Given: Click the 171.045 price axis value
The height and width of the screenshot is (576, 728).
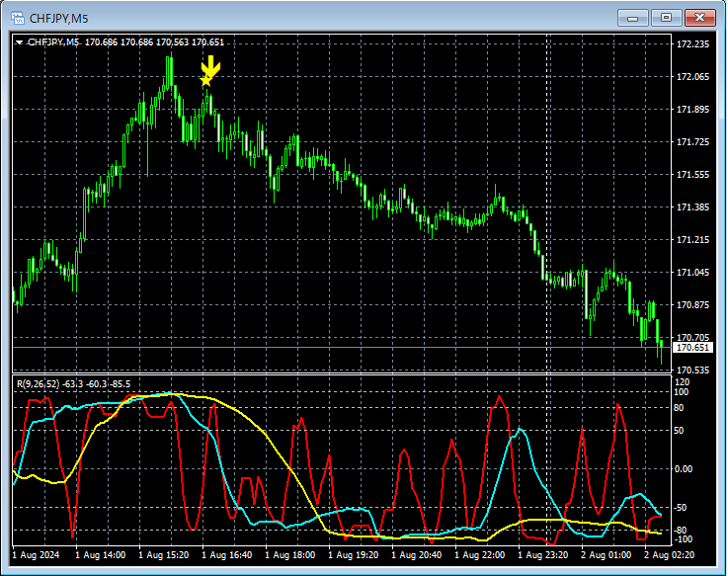Looking at the screenshot, I should click(692, 273).
